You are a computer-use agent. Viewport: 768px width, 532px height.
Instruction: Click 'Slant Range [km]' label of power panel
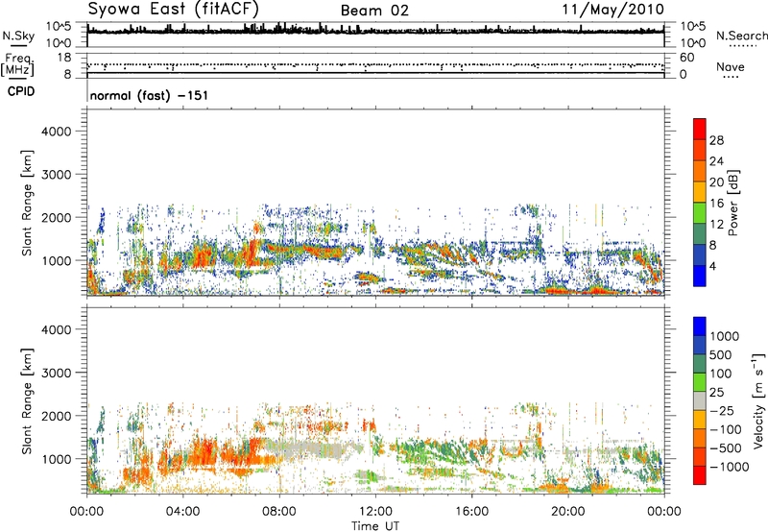point(27,203)
